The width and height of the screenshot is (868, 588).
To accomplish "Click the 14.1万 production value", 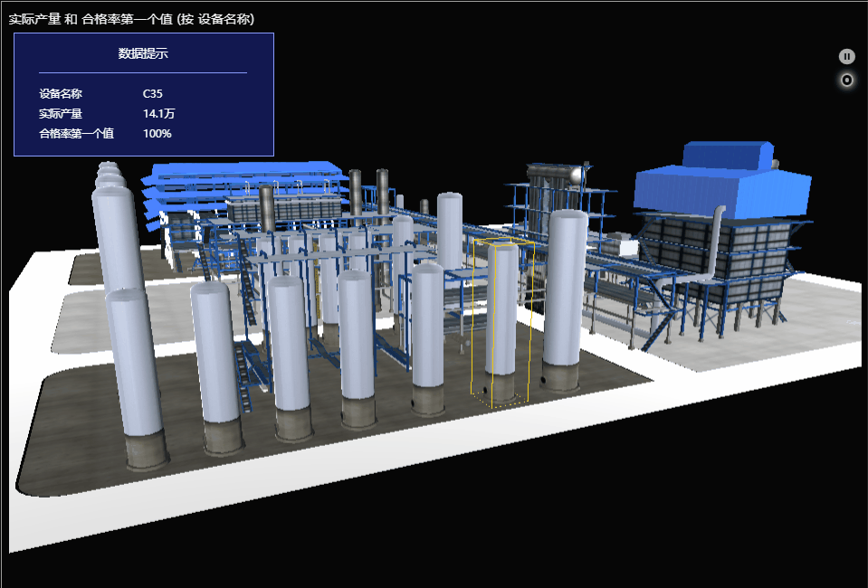I will 158,113.
